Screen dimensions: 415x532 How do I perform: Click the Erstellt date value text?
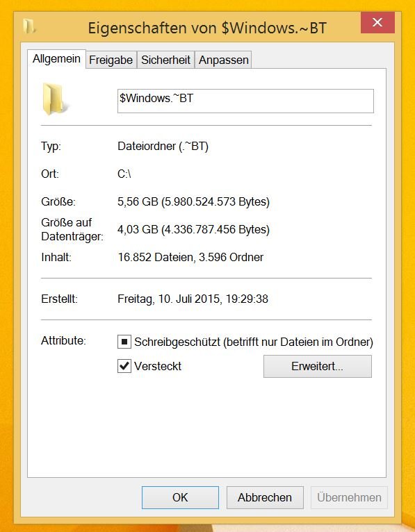click(x=193, y=299)
